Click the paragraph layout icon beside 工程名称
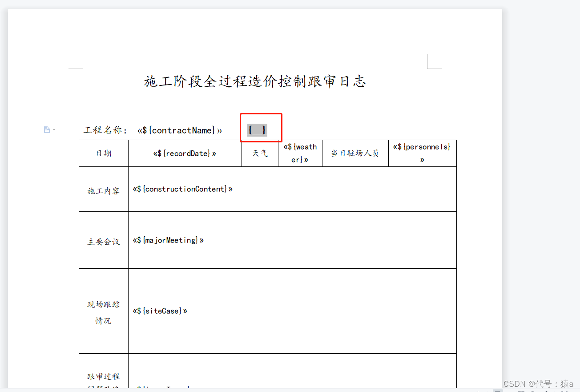 pos(47,129)
